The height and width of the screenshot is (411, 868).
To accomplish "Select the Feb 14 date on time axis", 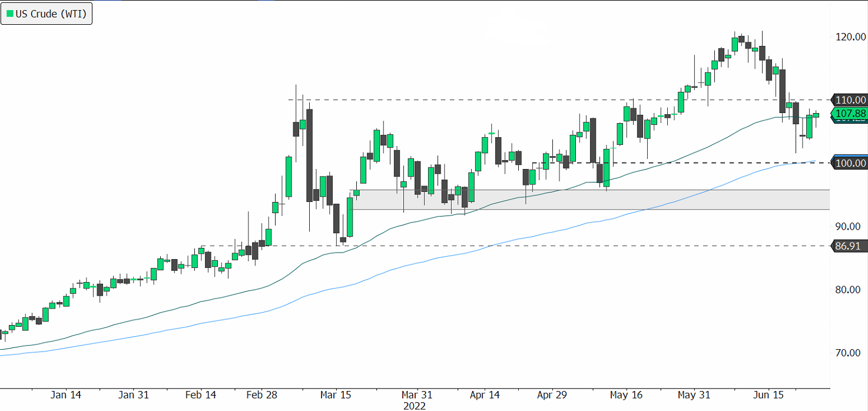I will [x=201, y=395].
